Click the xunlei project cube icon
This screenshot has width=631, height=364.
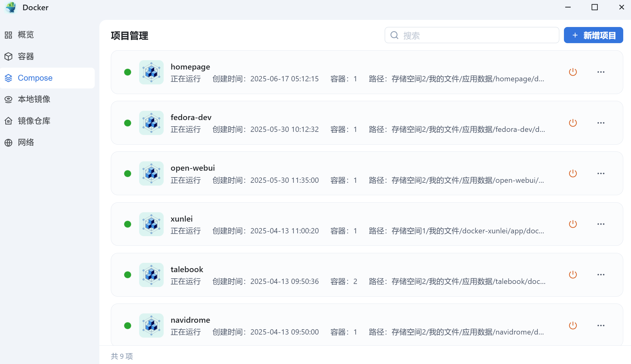coord(151,224)
